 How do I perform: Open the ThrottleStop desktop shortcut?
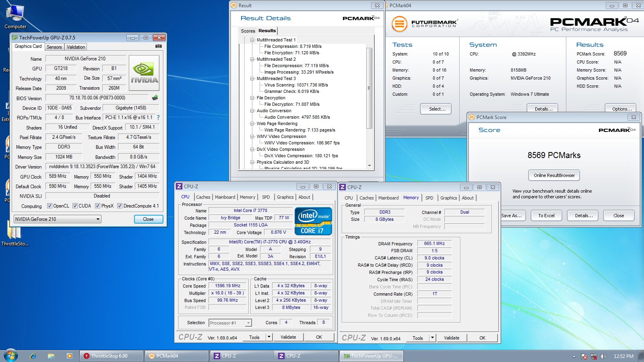click(x=14, y=233)
